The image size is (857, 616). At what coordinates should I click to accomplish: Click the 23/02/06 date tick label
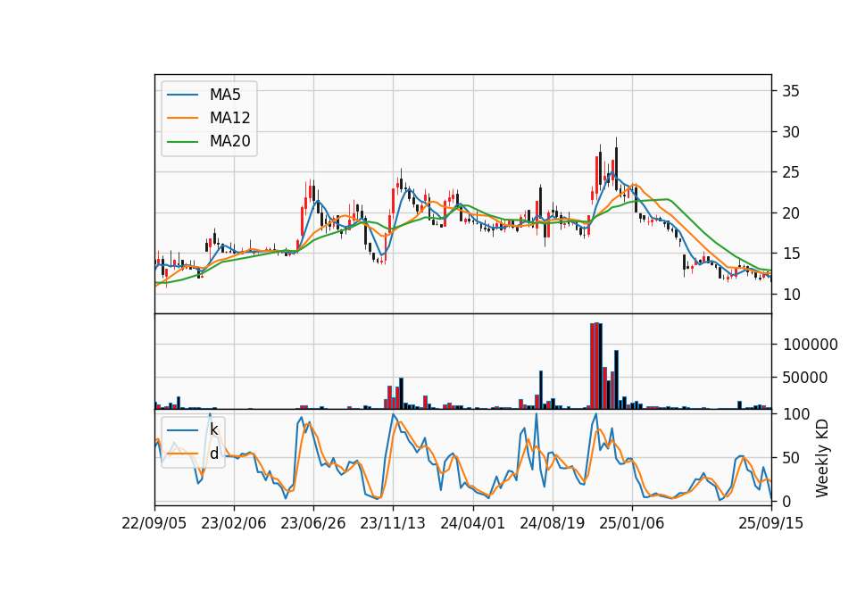click(x=234, y=523)
